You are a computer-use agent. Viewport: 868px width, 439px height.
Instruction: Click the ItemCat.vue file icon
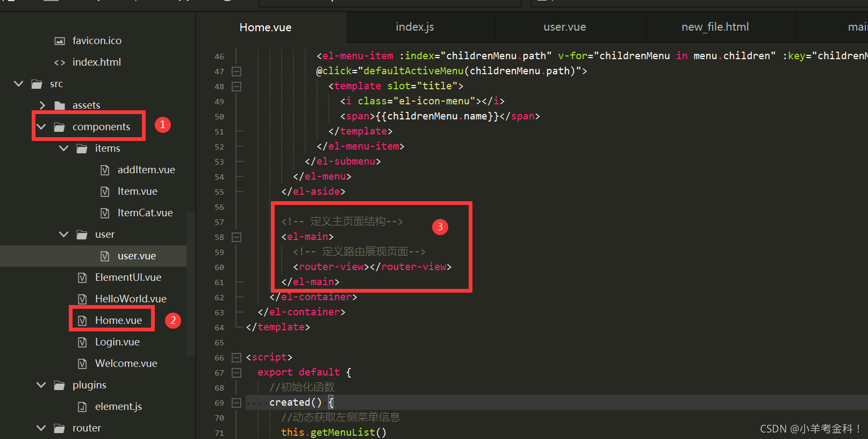(105, 213)
